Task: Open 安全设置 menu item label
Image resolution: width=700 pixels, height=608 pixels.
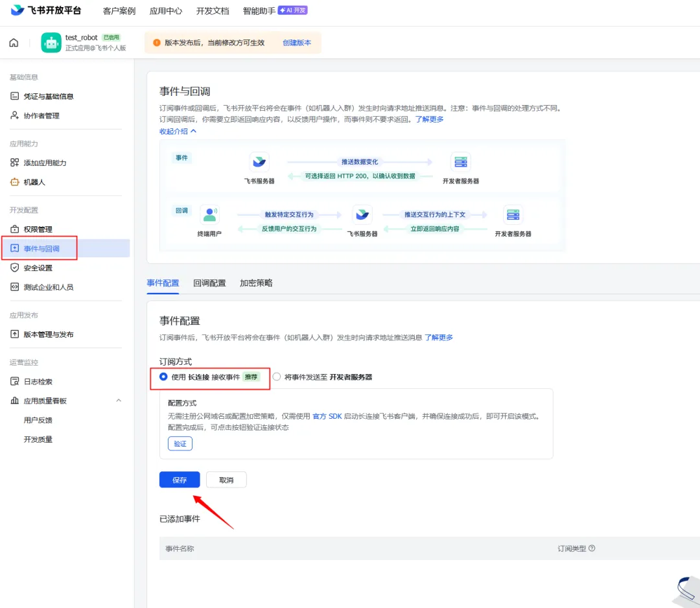Action: point(38,268)
